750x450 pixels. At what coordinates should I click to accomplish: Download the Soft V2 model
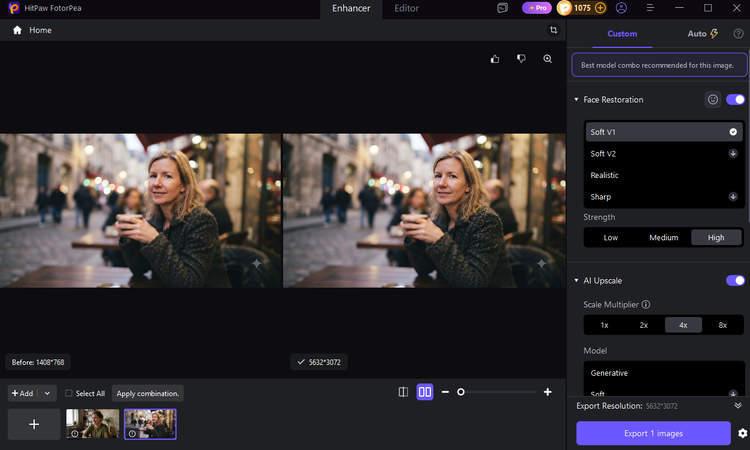pyautogui.click(x=733, y=154)
